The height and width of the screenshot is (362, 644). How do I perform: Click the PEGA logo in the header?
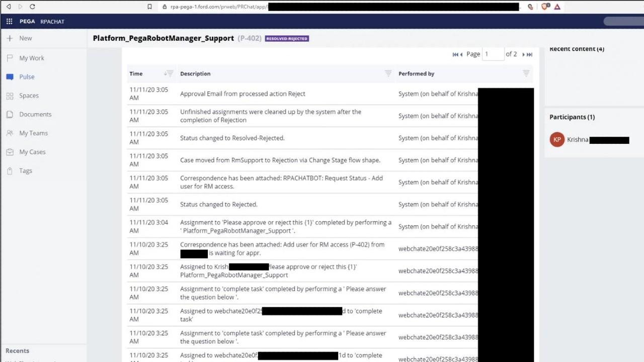tap(27, 22)
